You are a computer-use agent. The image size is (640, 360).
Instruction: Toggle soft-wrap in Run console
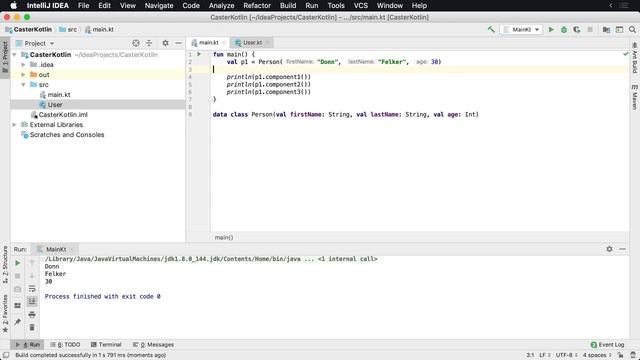(x=32, y=289)
